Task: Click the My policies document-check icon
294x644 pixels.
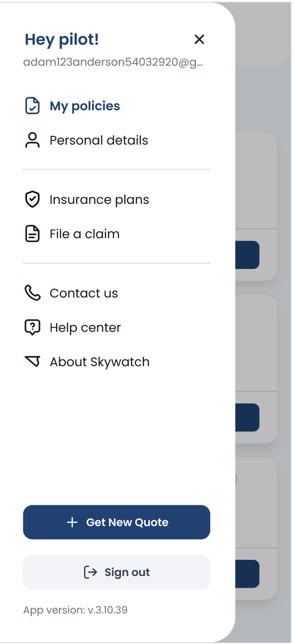Action: [32, 106]
